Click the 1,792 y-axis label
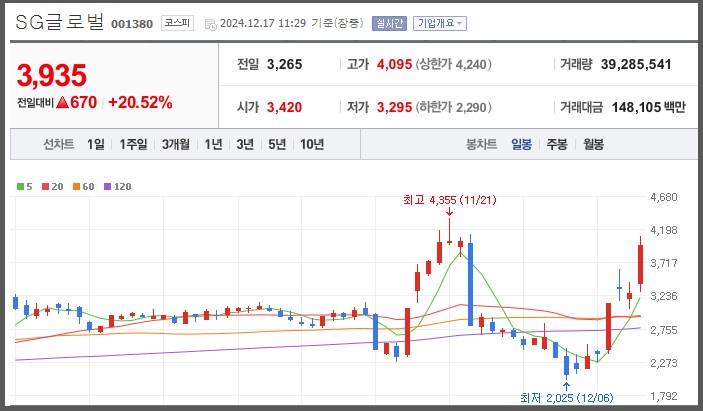 (664, 396)
